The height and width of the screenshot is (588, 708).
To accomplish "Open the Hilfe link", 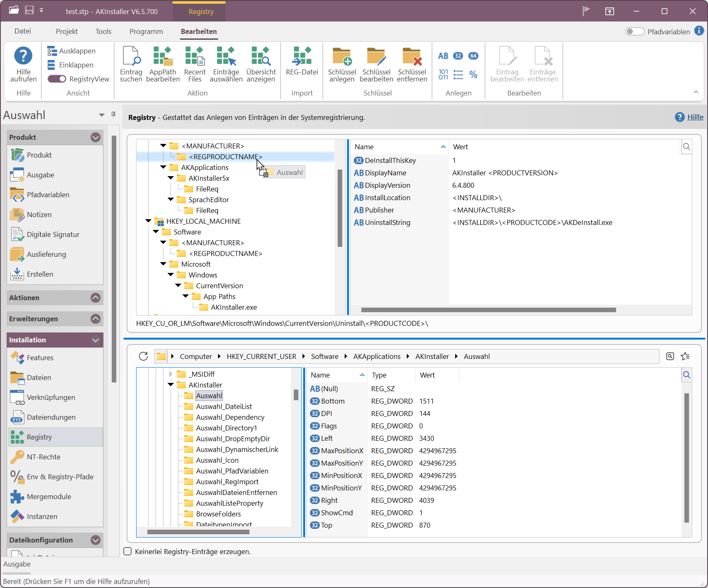I will [695, 117].
